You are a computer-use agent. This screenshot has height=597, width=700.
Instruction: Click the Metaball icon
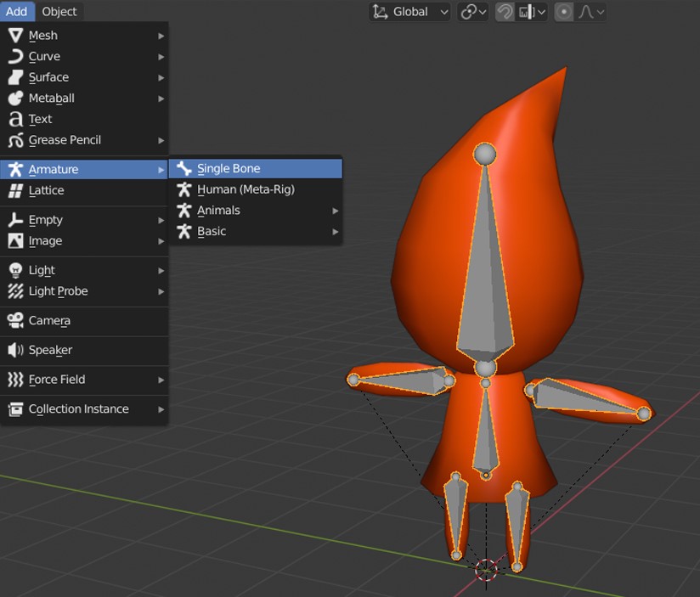click(x=15, y=99)
